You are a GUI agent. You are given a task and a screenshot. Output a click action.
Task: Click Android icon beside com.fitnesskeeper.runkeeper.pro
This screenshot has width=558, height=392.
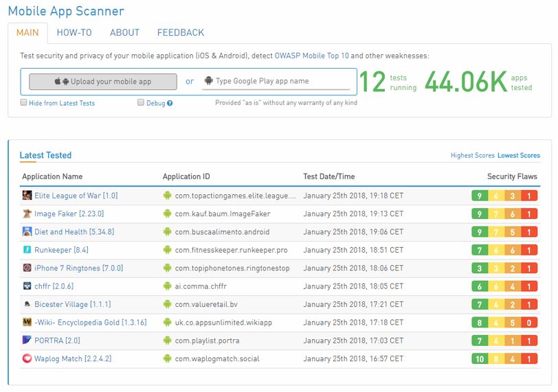167,250
